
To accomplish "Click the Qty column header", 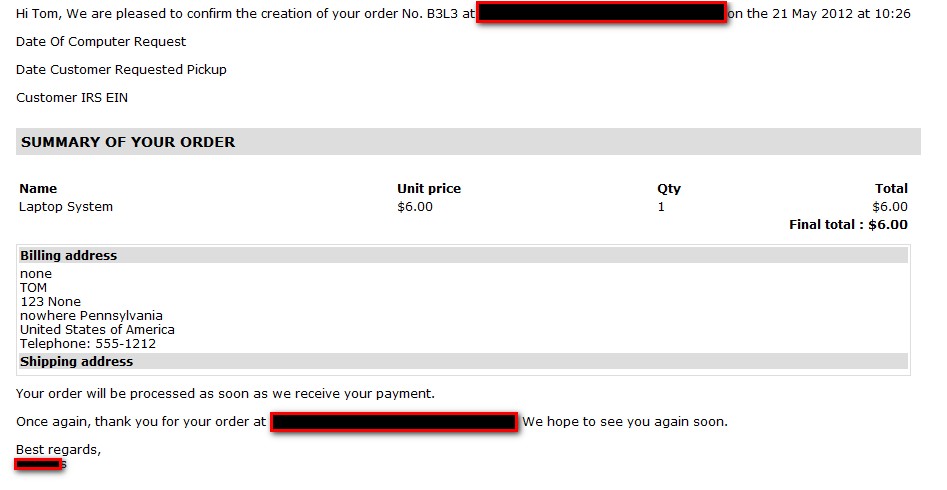I will pos(669,188).
